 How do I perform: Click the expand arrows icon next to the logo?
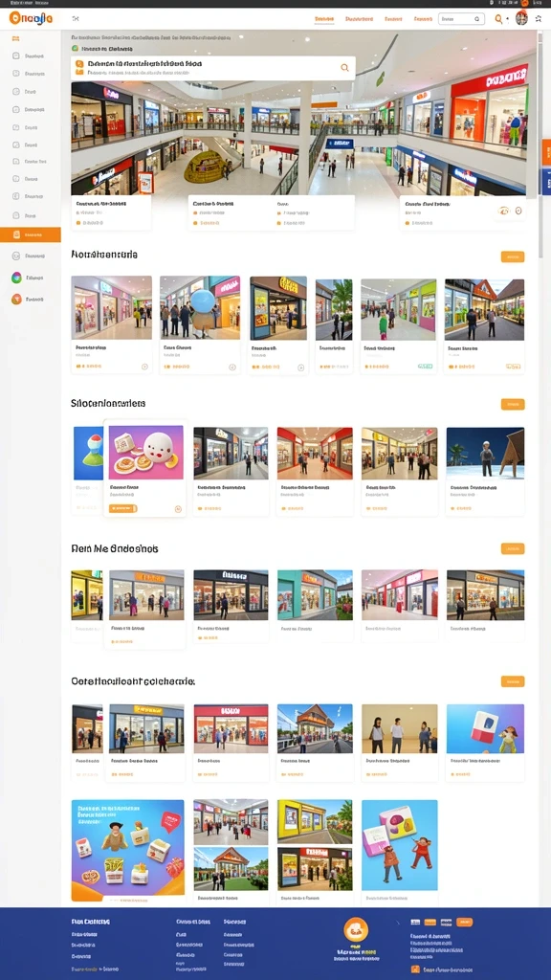click(76, 19)
